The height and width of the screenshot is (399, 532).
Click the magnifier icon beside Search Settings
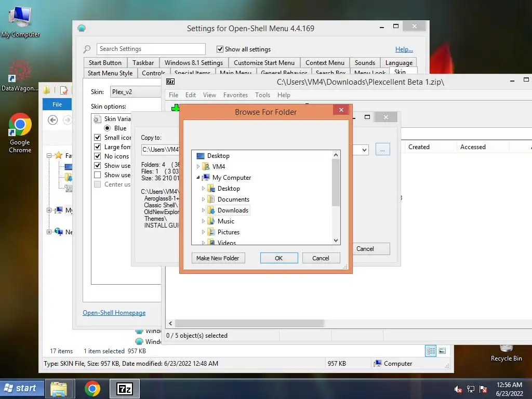87,49
